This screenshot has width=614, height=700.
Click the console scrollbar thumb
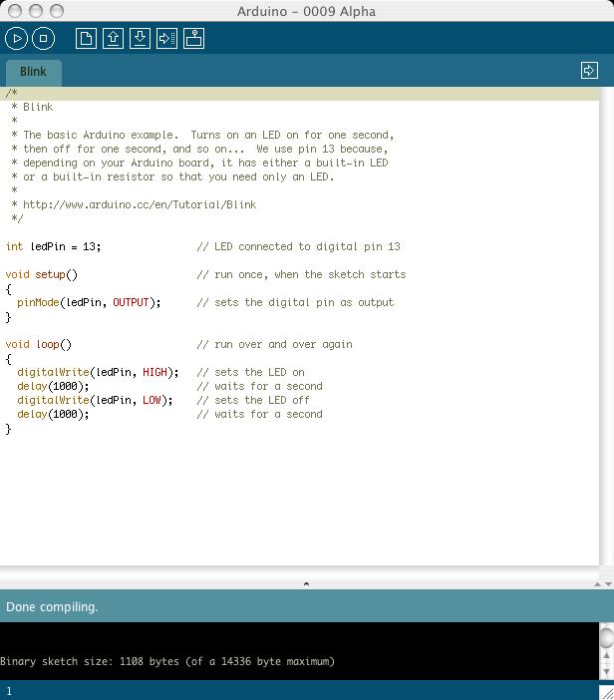coord(606,637)
